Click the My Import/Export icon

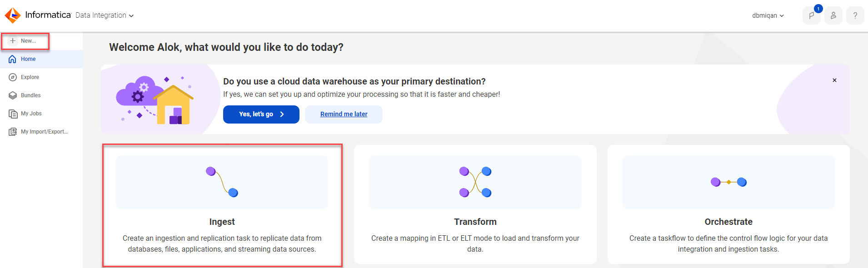tap(13, 132)
